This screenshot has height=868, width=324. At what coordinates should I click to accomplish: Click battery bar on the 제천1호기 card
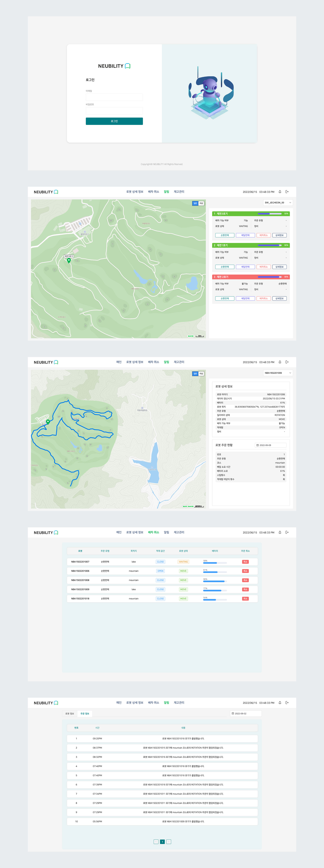[x=270, y=245]
